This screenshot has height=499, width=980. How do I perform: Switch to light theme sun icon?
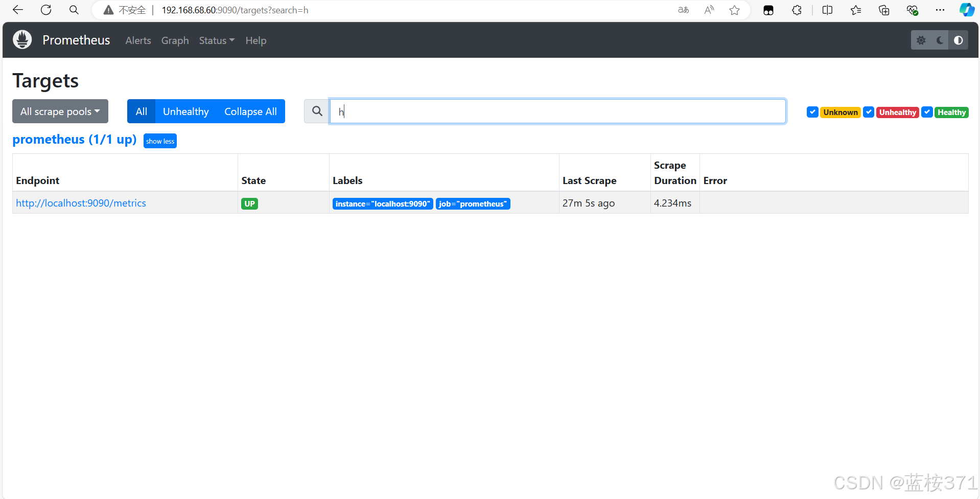pos(921,40)
